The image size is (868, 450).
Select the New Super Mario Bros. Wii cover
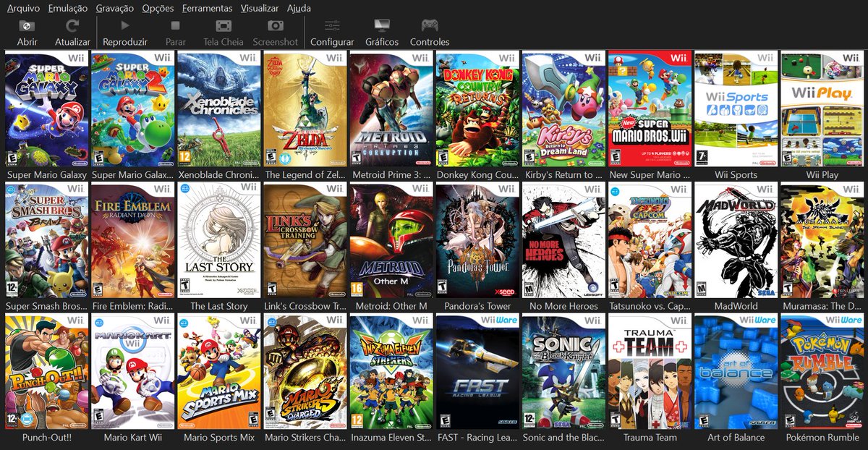650,109
